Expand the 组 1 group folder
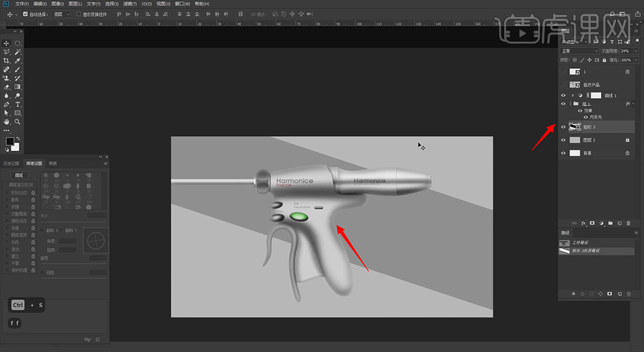This screenshot has height=352, width=644. point(570,103)
